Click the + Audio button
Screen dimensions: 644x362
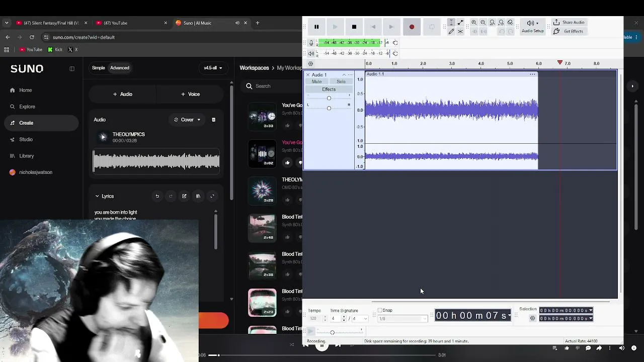pos(123,94)
